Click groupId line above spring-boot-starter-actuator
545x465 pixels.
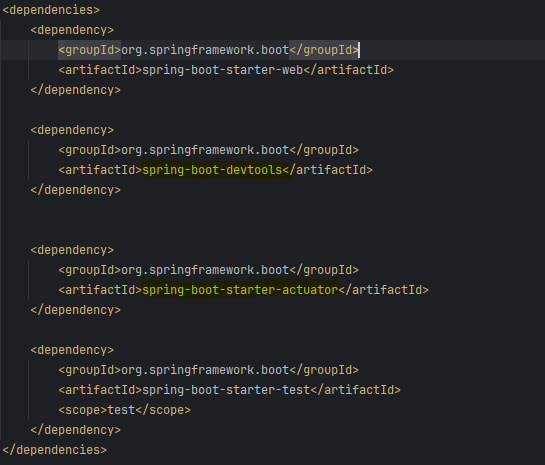(x=209, y=270)
